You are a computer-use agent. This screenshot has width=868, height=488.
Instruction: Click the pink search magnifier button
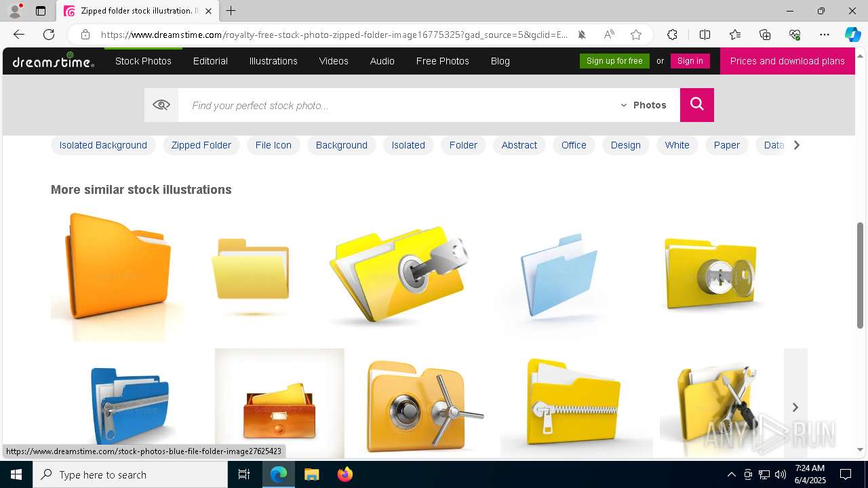coord(697,105)
